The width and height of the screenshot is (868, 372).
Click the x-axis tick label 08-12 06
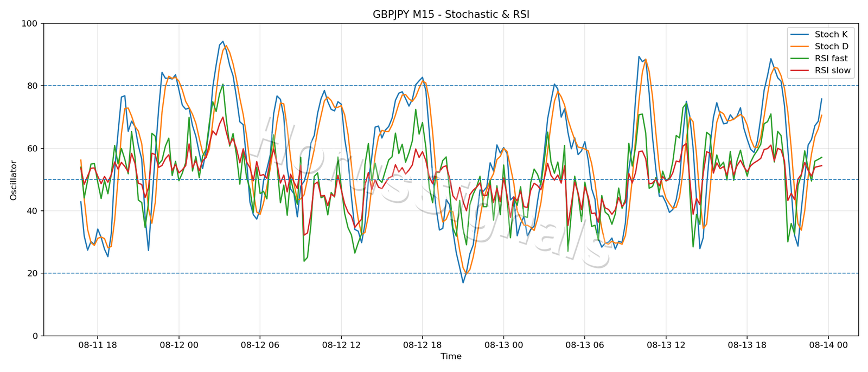click(x=260, y=344)
